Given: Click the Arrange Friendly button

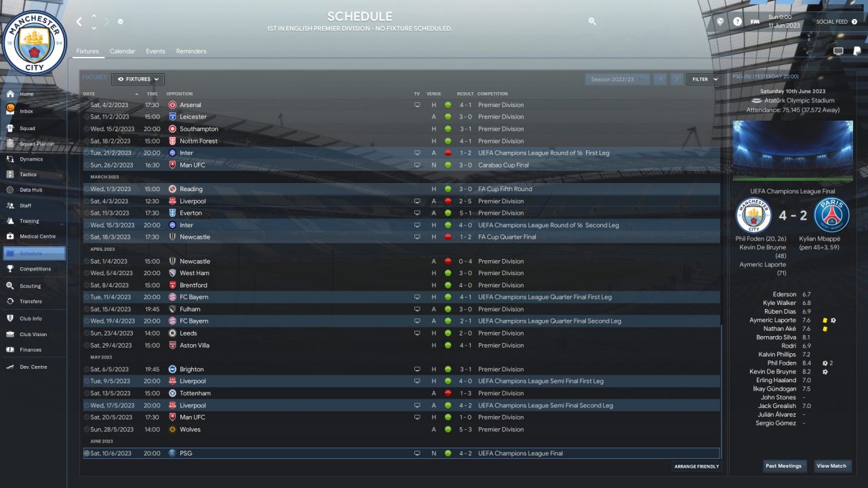Looking at the screenshot, I should point(696,466).
